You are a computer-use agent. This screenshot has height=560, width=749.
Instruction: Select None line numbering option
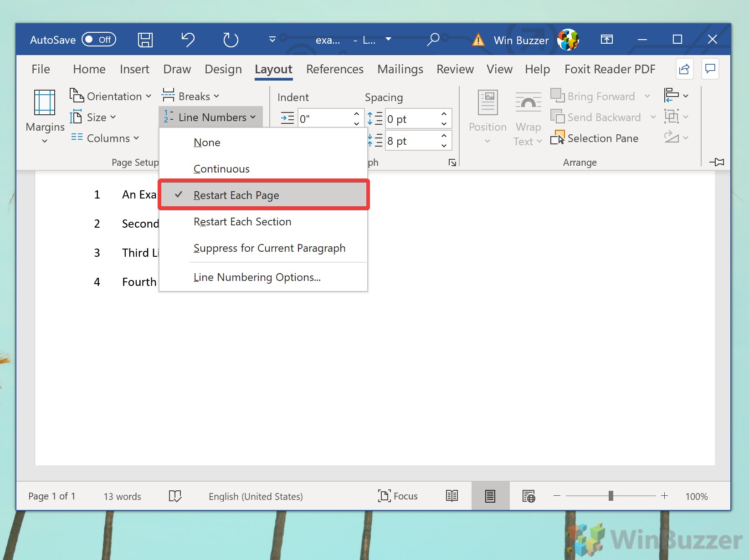pyautogui.click(x=263, y=143)
